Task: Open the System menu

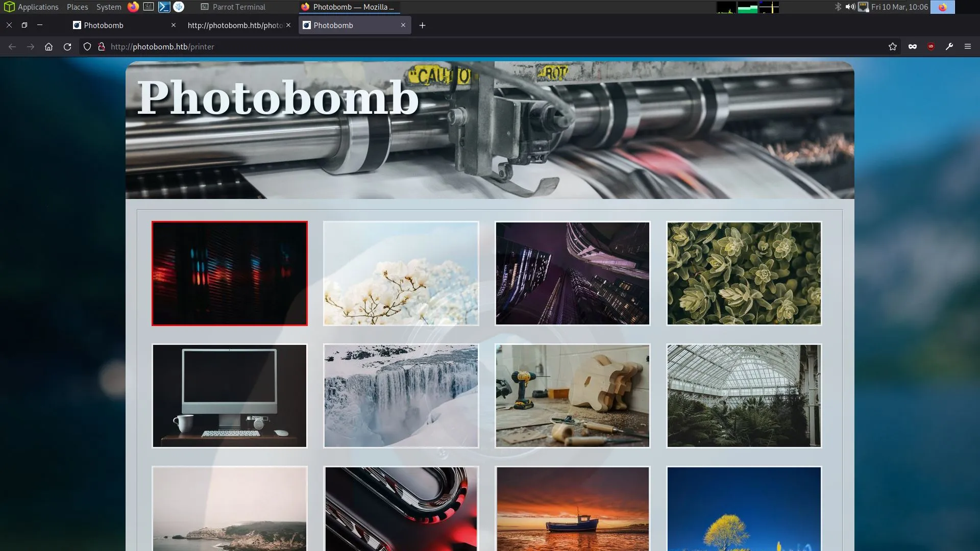Action: click(x=109, y=7)
